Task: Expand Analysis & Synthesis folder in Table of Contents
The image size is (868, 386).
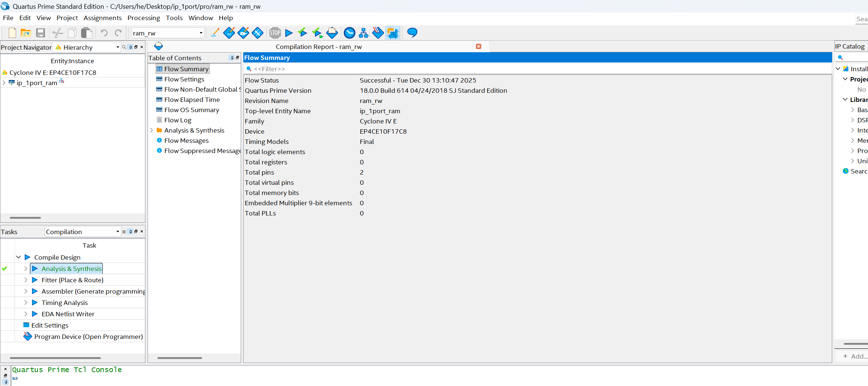Action: [x=152, y=130]
